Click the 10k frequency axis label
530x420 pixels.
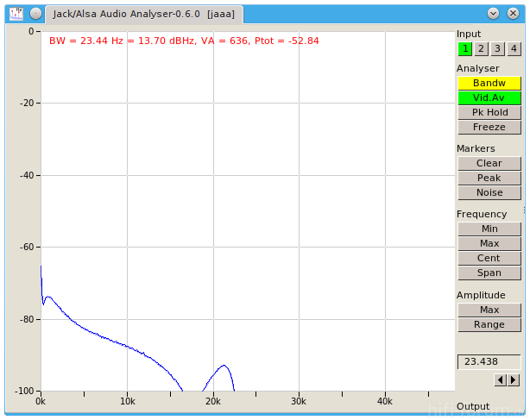[127, 401]
